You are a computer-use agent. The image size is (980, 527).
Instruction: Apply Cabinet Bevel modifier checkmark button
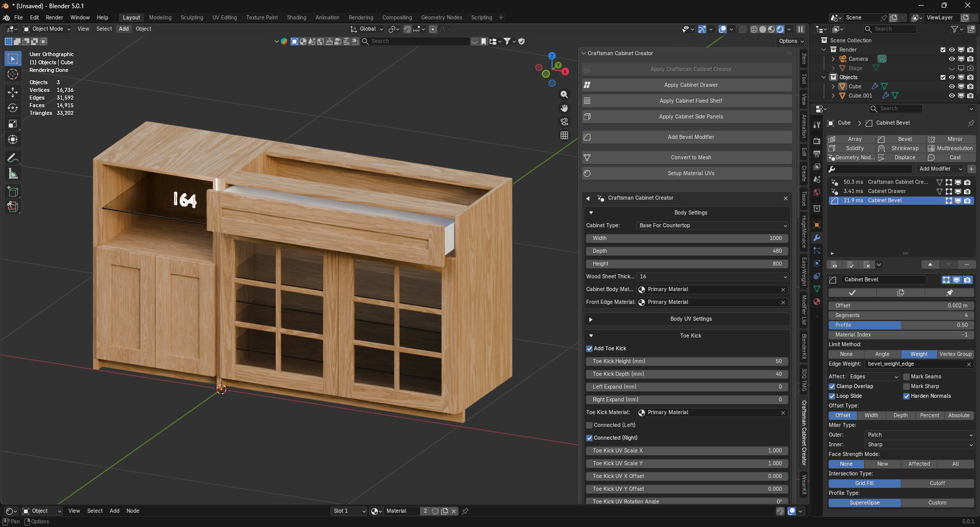coord(852,293)
